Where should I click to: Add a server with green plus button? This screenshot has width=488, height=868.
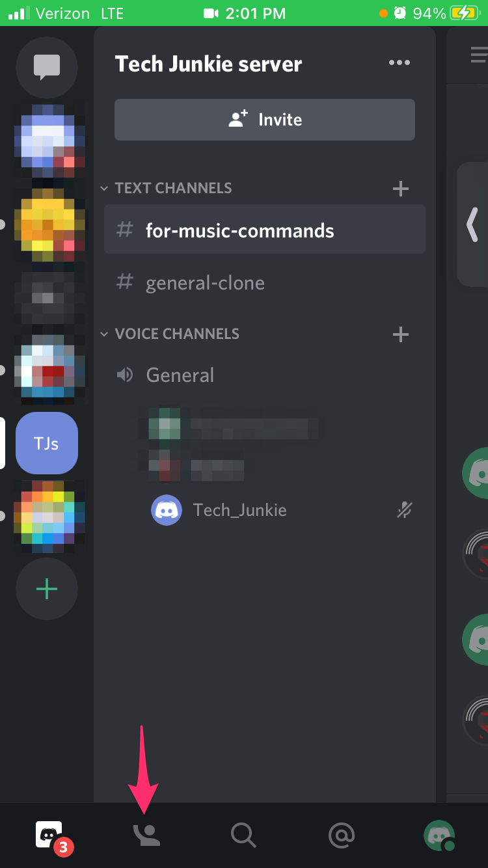(47, 589)
